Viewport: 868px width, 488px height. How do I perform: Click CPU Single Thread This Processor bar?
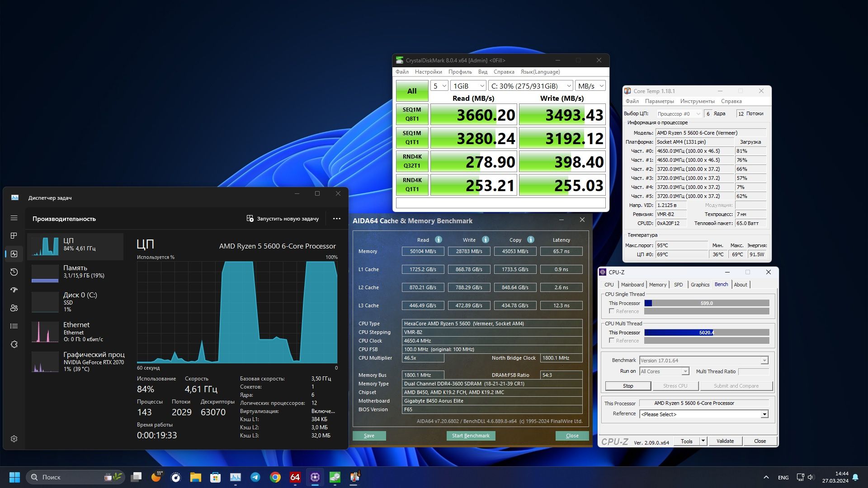point(707,303)
